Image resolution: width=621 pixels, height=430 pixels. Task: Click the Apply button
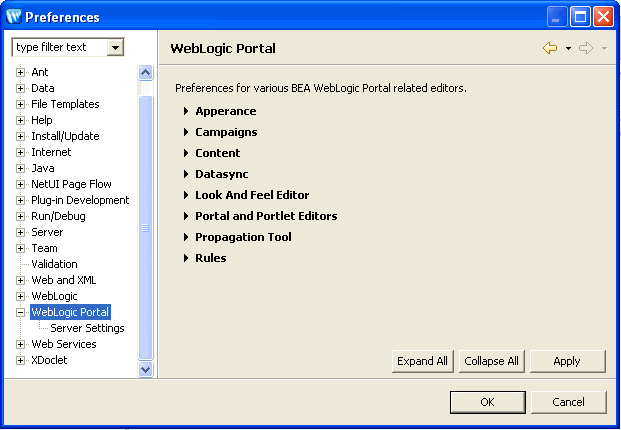pyautogui.click(x=567, y=361)
